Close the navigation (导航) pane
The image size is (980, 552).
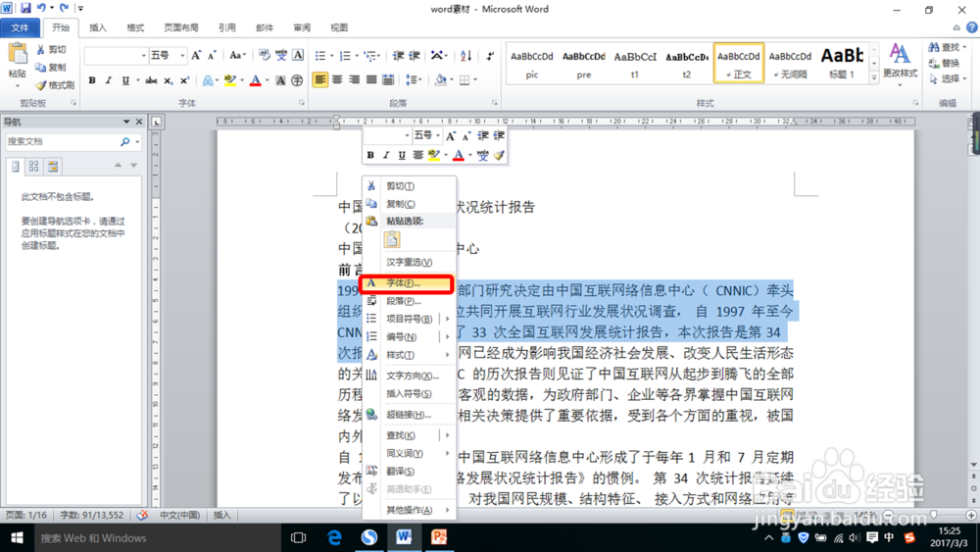(139, 122)
